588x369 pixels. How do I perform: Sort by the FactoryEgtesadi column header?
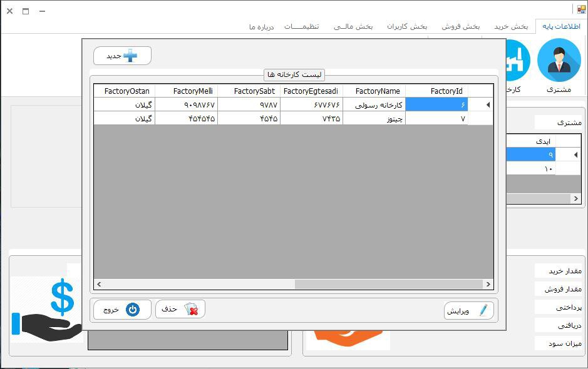(x=311, y=91)
